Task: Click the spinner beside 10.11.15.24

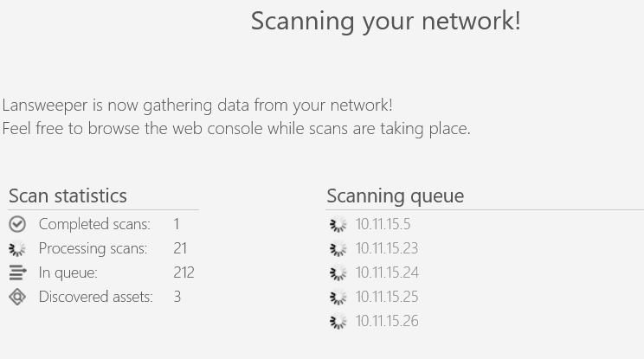Action: click(338, 273)
